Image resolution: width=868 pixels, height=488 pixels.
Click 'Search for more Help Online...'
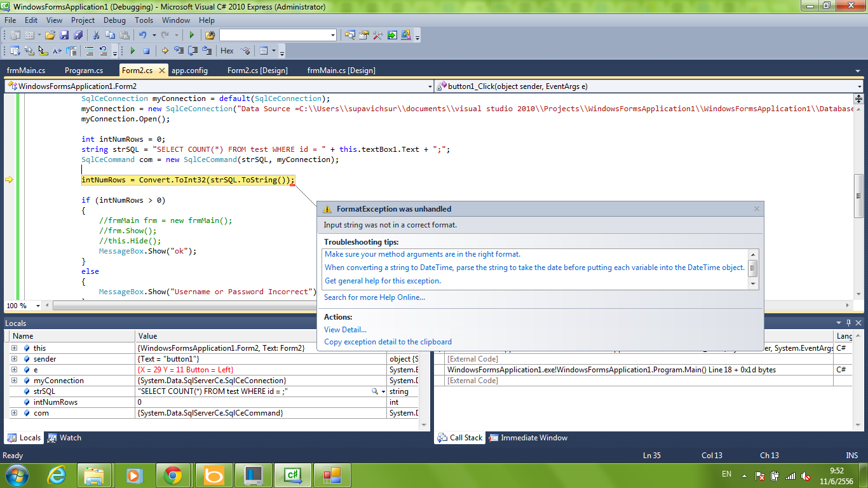click(x=374, y=297)
